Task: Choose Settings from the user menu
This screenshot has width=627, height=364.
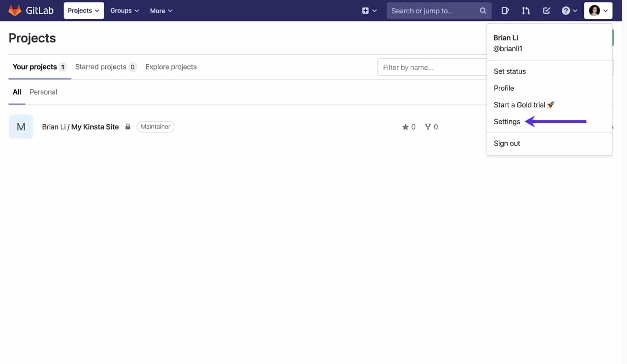Action: [x=507, y=121]
